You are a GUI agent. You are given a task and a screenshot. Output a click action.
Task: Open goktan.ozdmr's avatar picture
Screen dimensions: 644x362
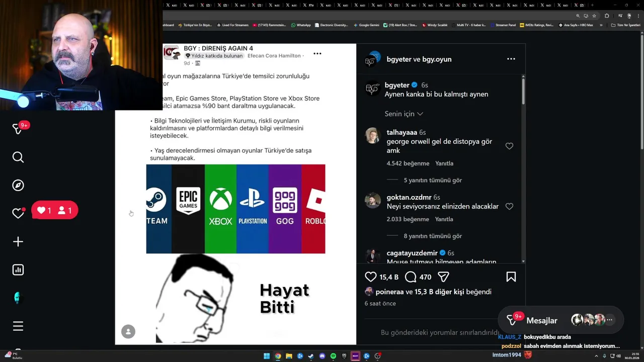click(x=373, y=200)
